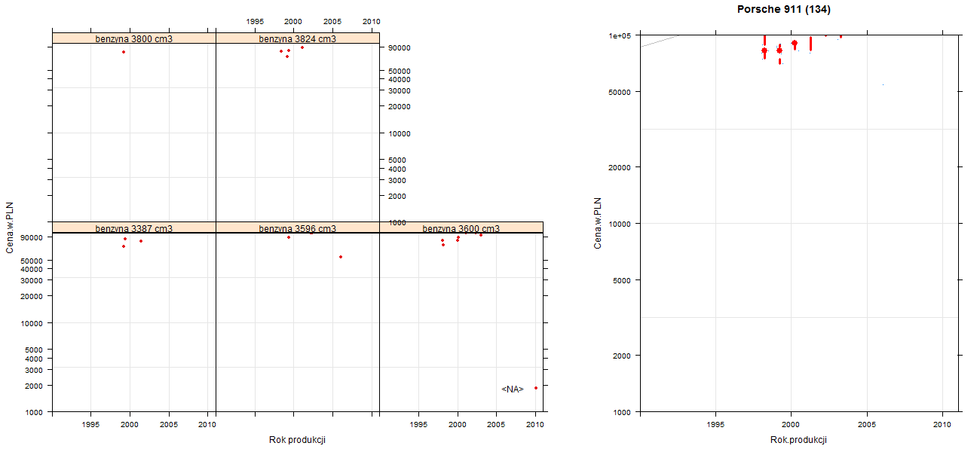The height and width of the screenshot is (452, 980).
Task: Click the "1000" tick label in the Porsche 911 chart
Action: (x=623, y=412)
